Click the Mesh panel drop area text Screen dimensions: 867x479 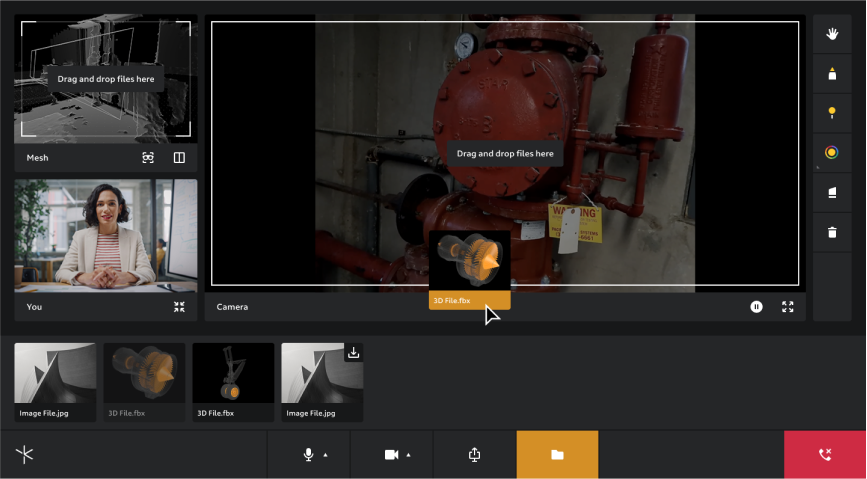point(106,79)
